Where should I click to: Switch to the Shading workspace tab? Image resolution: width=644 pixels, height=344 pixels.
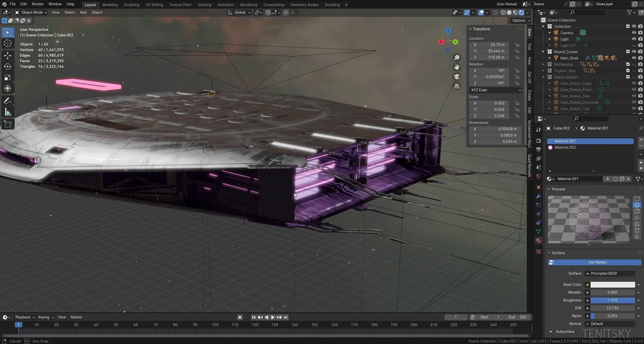tap(204, 5)
